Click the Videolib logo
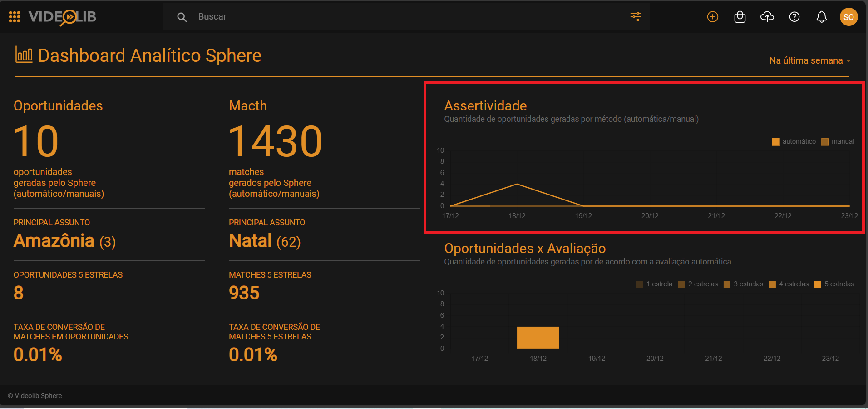The width and height of the screenshot is (868, 409). pyautogui.click(x=62, y=17)
